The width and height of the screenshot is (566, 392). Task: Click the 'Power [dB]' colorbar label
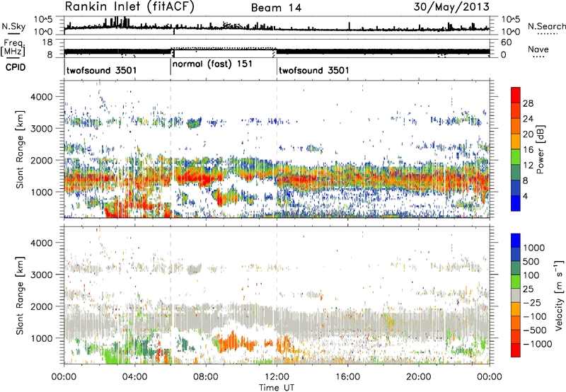click(541, 149)
